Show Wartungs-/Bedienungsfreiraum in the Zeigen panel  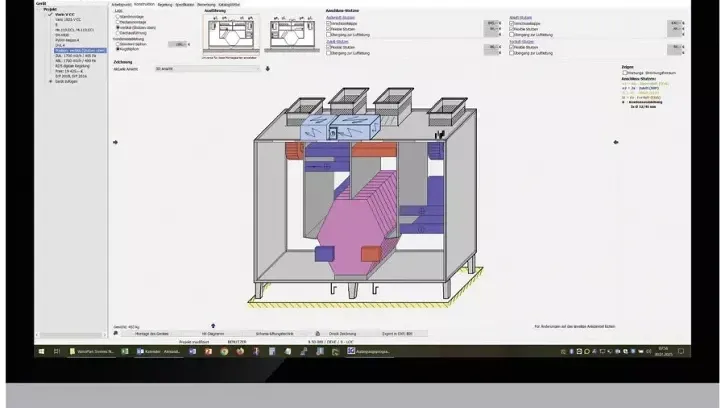point(625,73)
